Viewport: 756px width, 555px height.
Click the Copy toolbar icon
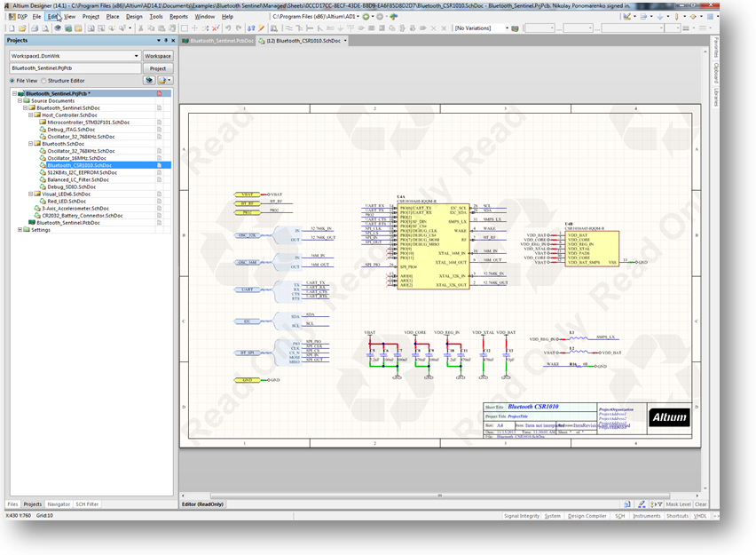[x=151, y=28]
